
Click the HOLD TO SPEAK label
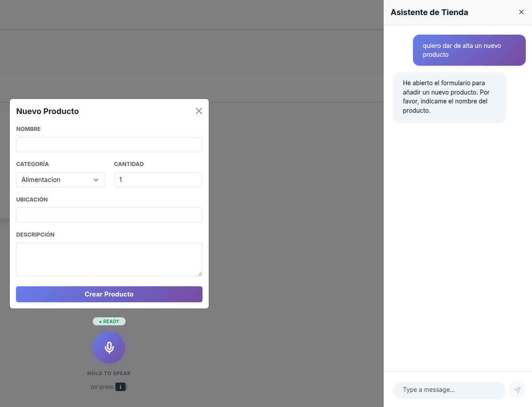coord(109,373)
